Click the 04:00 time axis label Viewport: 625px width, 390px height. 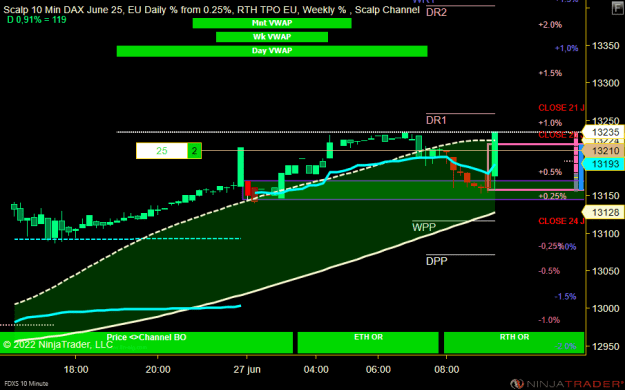pos(316,370)
